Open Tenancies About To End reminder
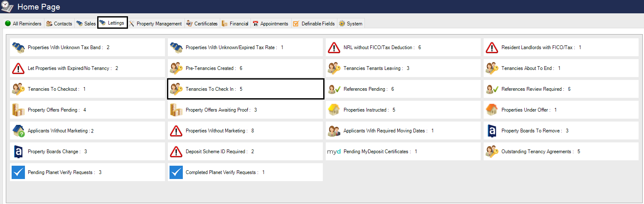Image resolution: width=644 pixels, height=204 pixels. (x=531, y=68)
